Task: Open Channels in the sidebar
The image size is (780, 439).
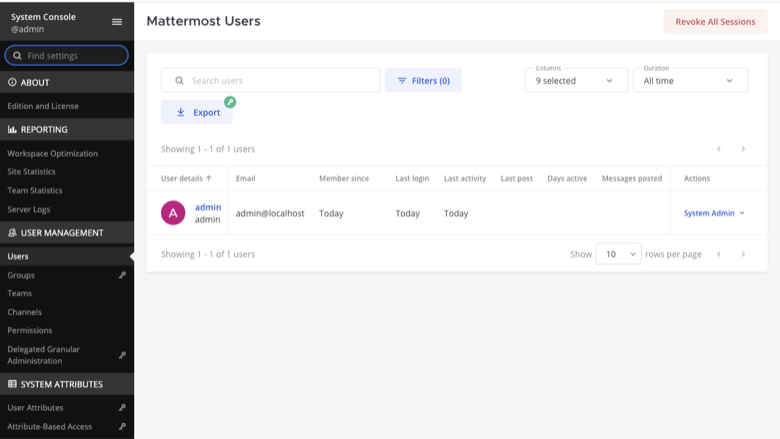Action: [x=24, y=312]
